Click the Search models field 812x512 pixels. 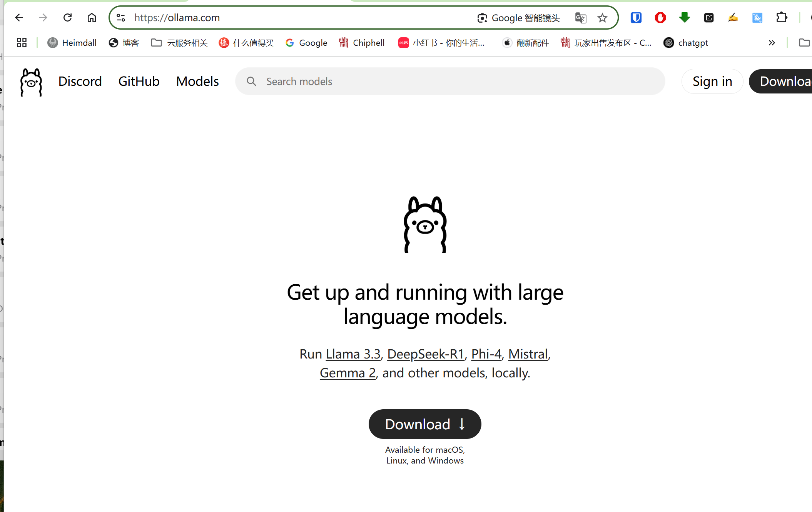coord(450,81)
